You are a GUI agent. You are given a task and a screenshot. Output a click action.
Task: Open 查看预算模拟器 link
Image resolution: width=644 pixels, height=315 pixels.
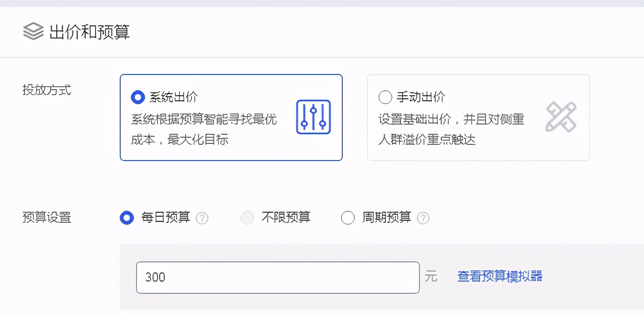tap(500, 277)
